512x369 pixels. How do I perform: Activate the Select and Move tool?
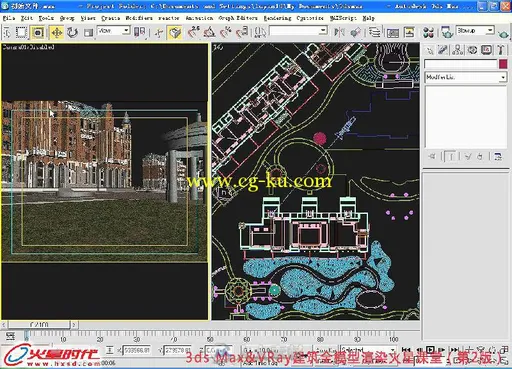[x=57, y=32]
